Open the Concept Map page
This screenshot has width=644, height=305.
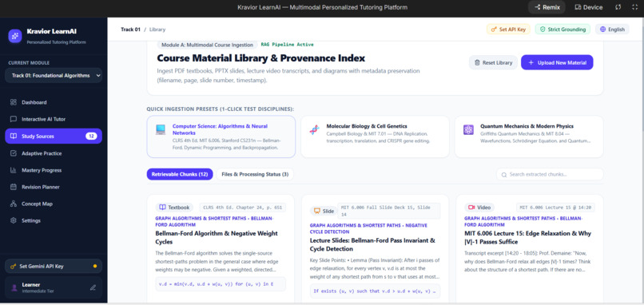(54, 204)
